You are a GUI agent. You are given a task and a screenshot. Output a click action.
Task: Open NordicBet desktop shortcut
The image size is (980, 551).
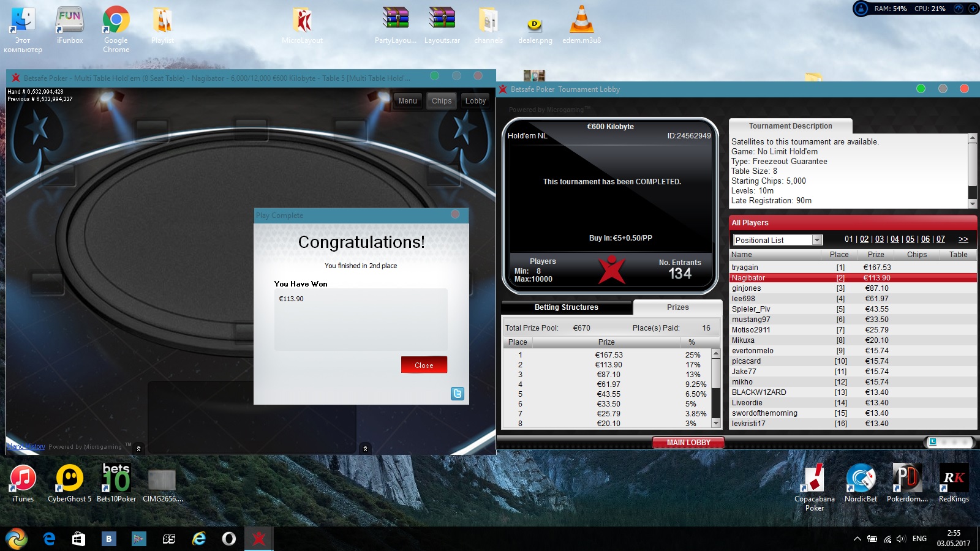861,484
